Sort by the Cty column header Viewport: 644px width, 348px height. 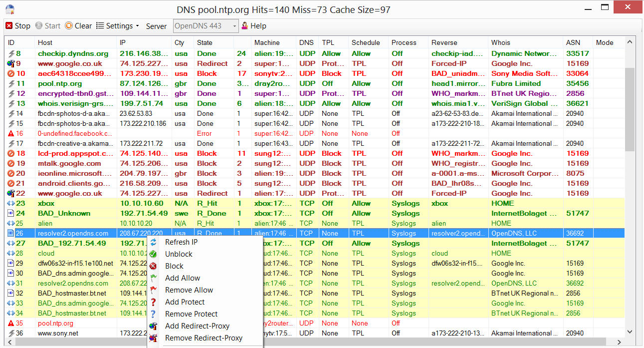183,42
